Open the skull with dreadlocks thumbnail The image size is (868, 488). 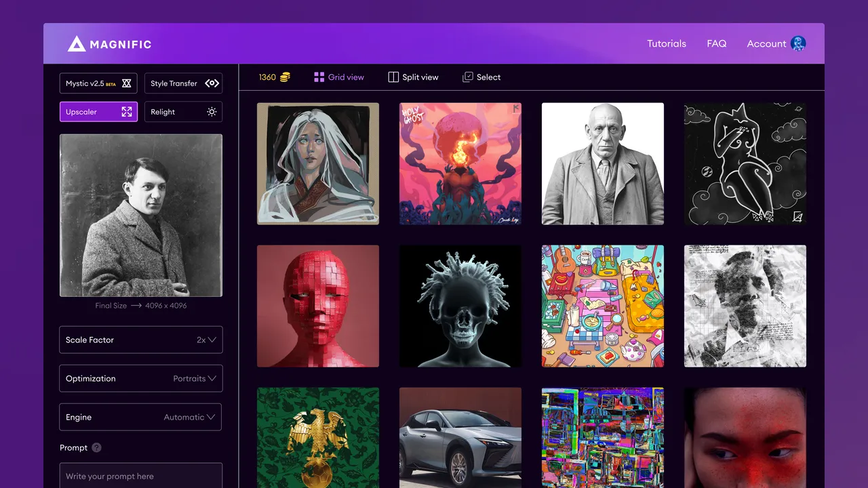point(460,306)
